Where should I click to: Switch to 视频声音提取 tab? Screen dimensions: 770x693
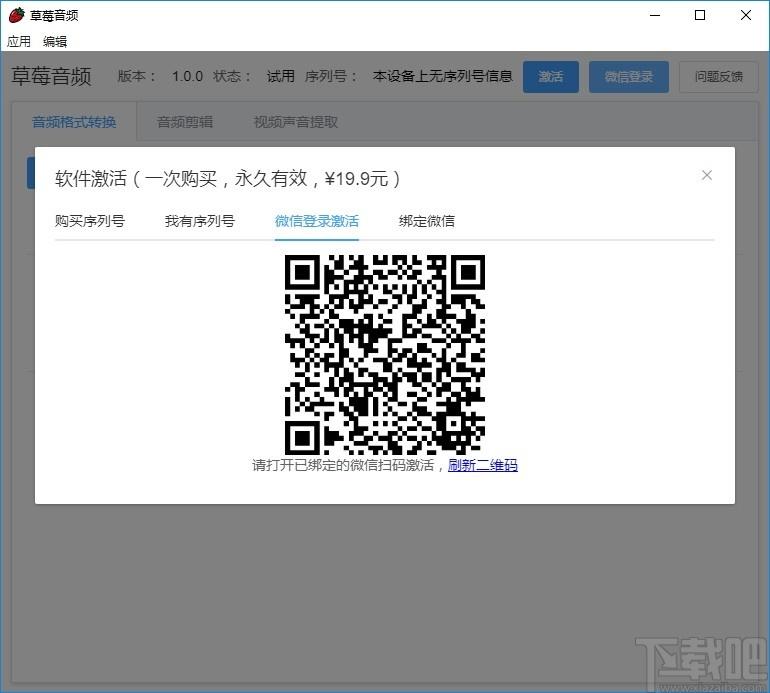point(296,122)
